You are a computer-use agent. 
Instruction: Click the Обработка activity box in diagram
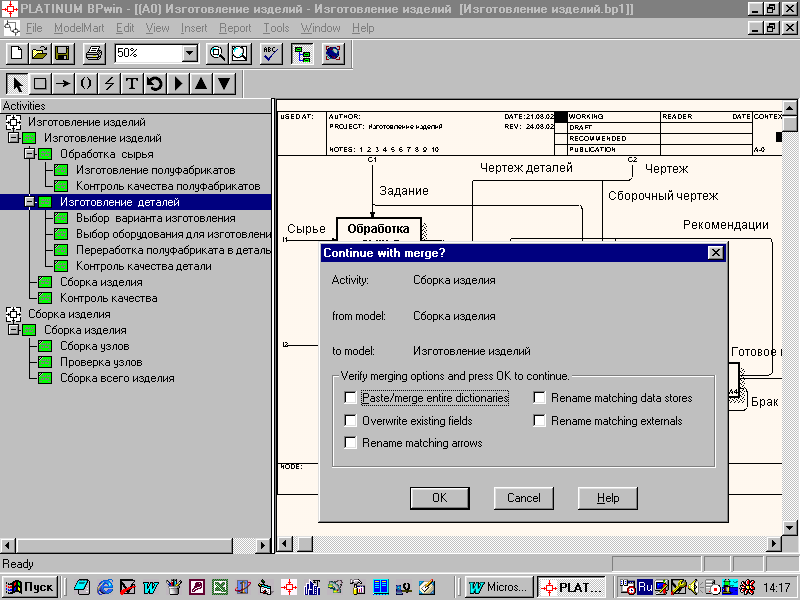coord(379,229)
